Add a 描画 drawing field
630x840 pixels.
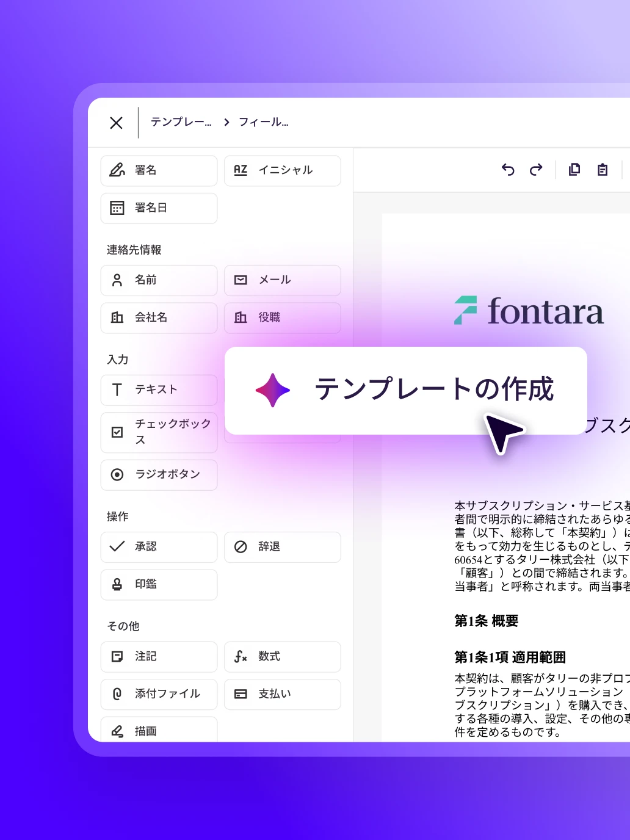pyautogui.click(x=159, y=730)
